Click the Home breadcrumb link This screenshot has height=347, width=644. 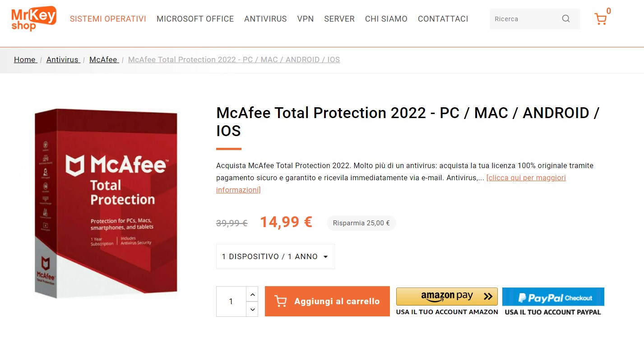24,59
